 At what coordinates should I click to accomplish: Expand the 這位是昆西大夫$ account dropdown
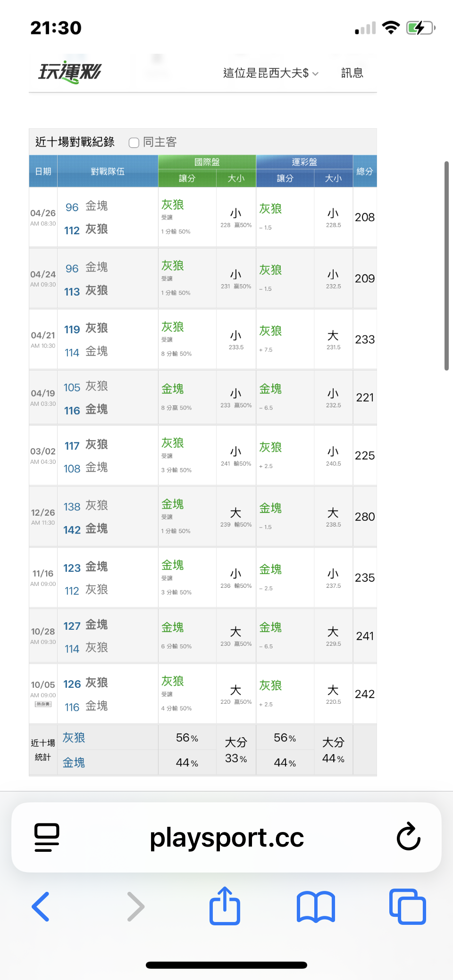[270, 73]
